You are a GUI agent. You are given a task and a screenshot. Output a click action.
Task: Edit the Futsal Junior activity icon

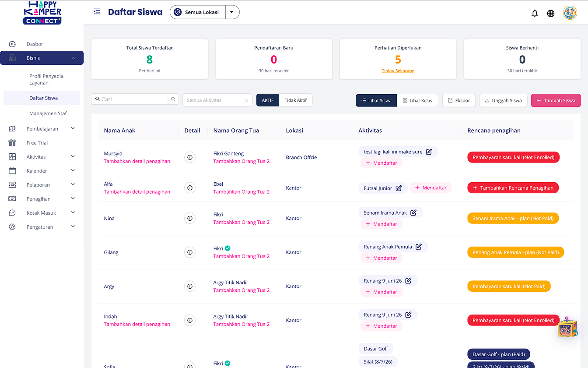coord(399,188)
